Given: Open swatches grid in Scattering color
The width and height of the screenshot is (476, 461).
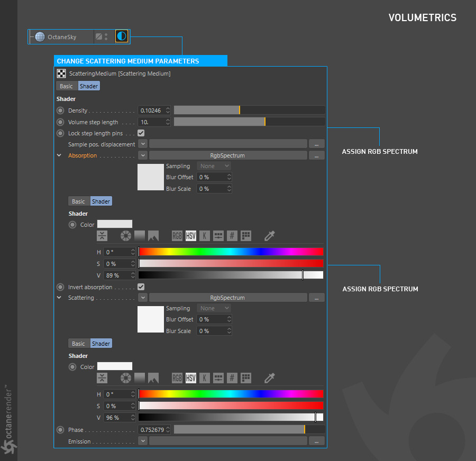Looking at the screenshot, I should 245,378.
